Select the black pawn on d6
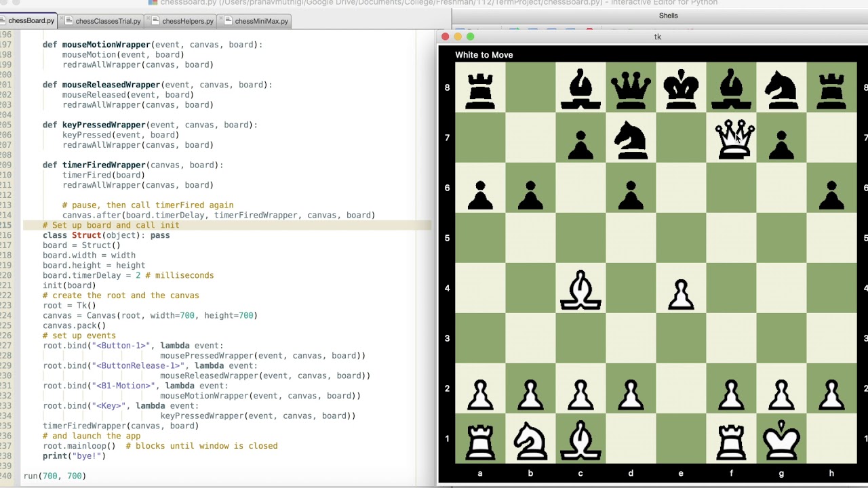868x488 pixels. pyautogui.click(x=631, y=195)
